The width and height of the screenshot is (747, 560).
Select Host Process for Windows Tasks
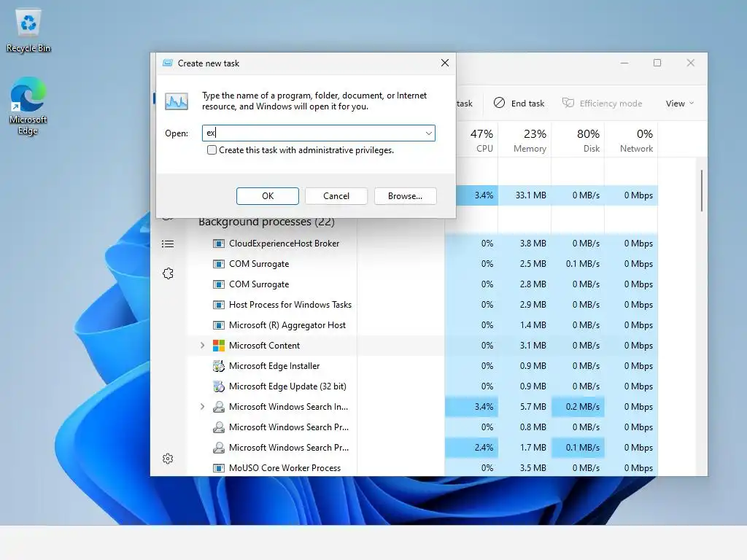(422, 305)
